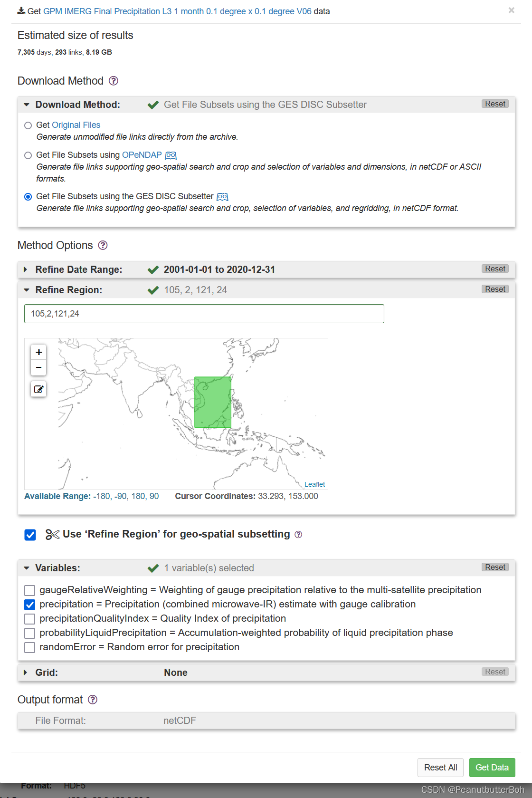The height and width of the screenshot is (798, 532).
Task: Click Reset All at the bottom
Action: click(440, 768)
